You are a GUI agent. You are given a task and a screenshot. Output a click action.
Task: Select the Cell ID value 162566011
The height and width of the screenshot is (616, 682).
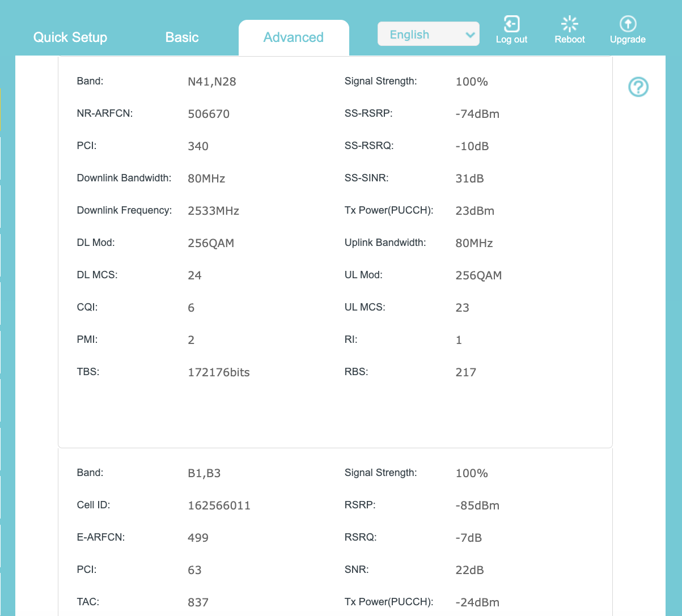tap(219, 505)
